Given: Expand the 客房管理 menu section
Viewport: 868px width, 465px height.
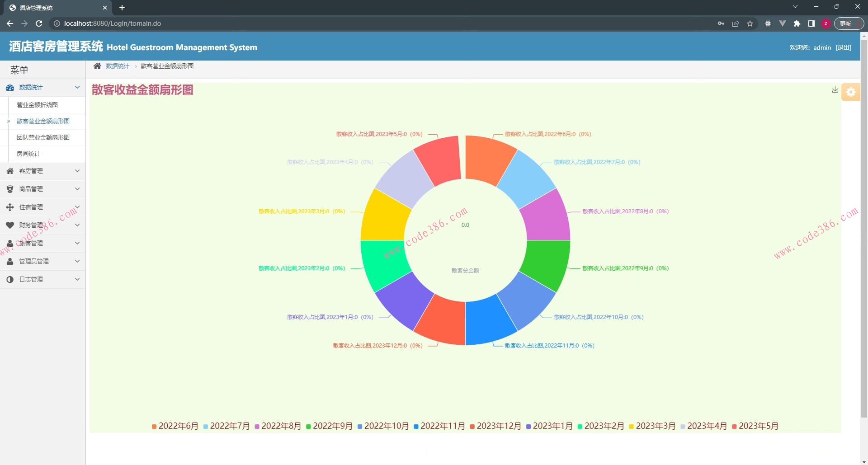Looking at the screenshot, I should pyautogui.click(x=42, y=171).
